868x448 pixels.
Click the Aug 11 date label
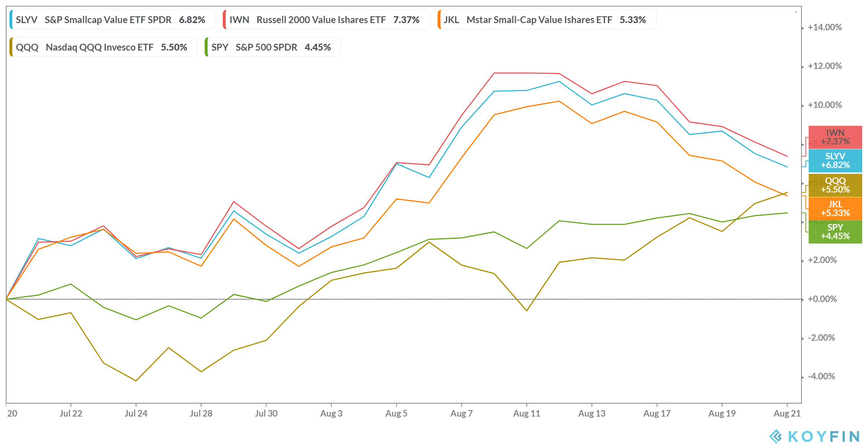pyautogui.click(x=527, y=413)
